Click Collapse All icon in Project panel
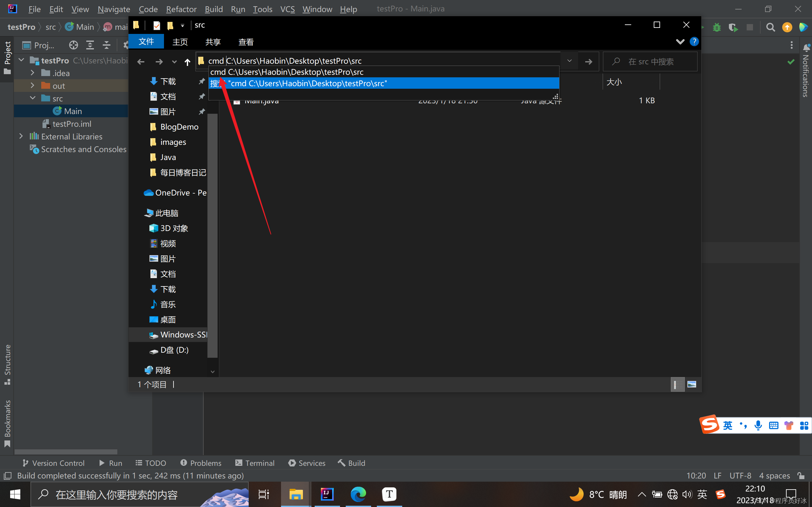812x507 pixels. coord(106,45)
